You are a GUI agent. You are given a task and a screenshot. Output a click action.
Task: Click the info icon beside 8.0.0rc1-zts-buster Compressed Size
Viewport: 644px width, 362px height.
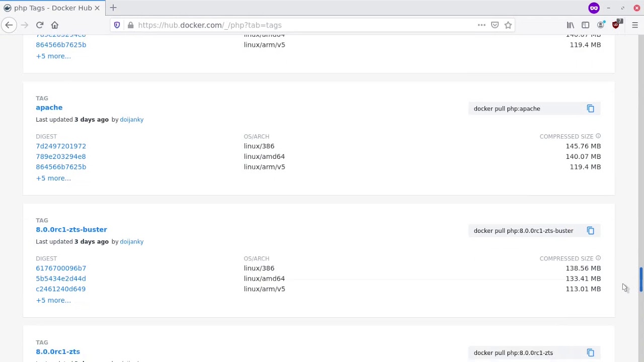tap(598, 258)
